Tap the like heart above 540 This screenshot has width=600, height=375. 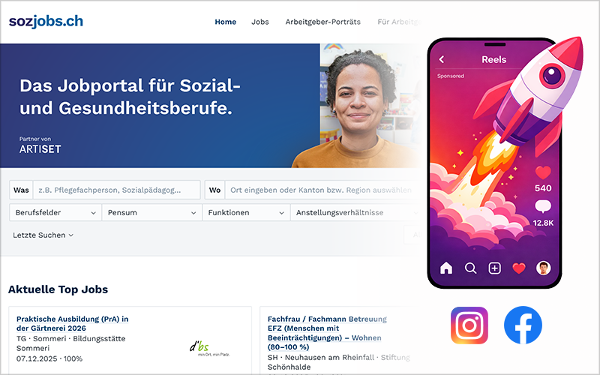(543, 173)
